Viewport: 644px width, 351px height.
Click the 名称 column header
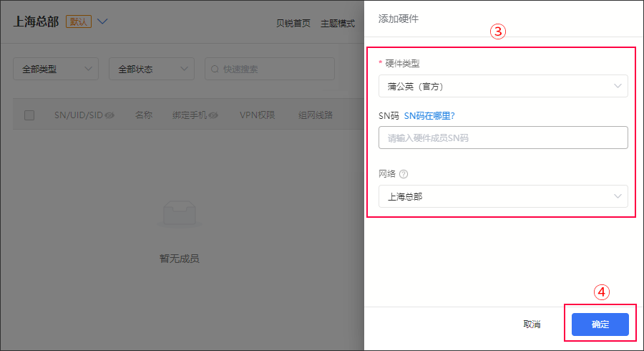(x=144, y=115)
